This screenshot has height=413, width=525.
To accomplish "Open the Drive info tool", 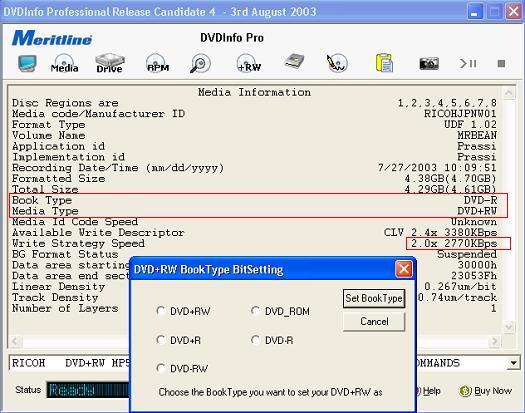I will pyautogui.click(x=109, y=63).
